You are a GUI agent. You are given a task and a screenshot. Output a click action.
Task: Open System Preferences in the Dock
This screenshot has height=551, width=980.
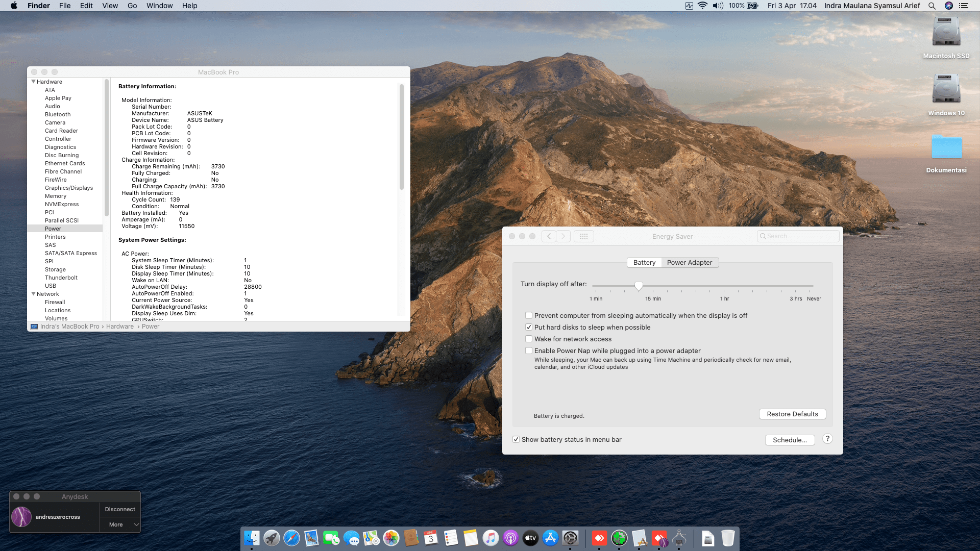570,538
